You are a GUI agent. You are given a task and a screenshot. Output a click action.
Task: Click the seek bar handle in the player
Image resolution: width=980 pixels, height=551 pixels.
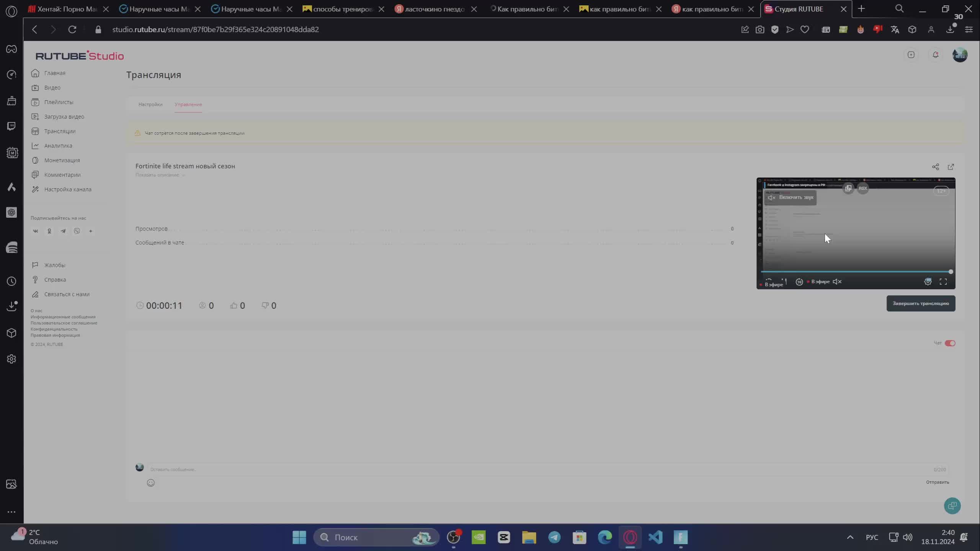[951, 272]
